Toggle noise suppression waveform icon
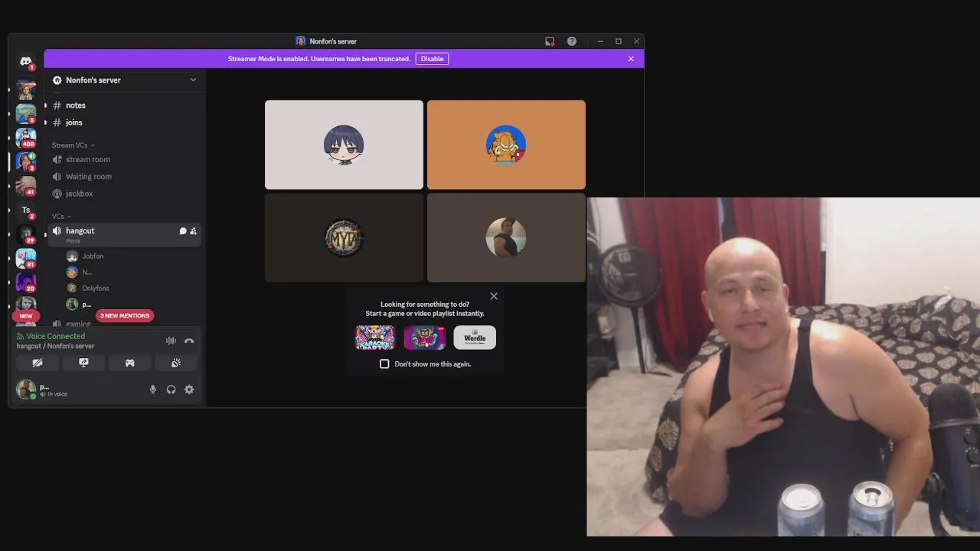Image resolution: width=980 pixels, height=551 pixels. [x=171, y=341]
